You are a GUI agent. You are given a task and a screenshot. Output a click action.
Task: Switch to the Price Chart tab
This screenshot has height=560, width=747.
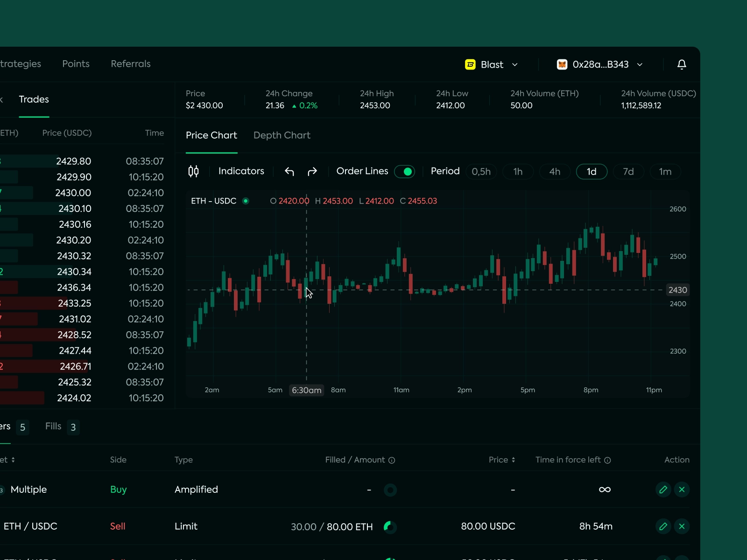tap(211, 135)
